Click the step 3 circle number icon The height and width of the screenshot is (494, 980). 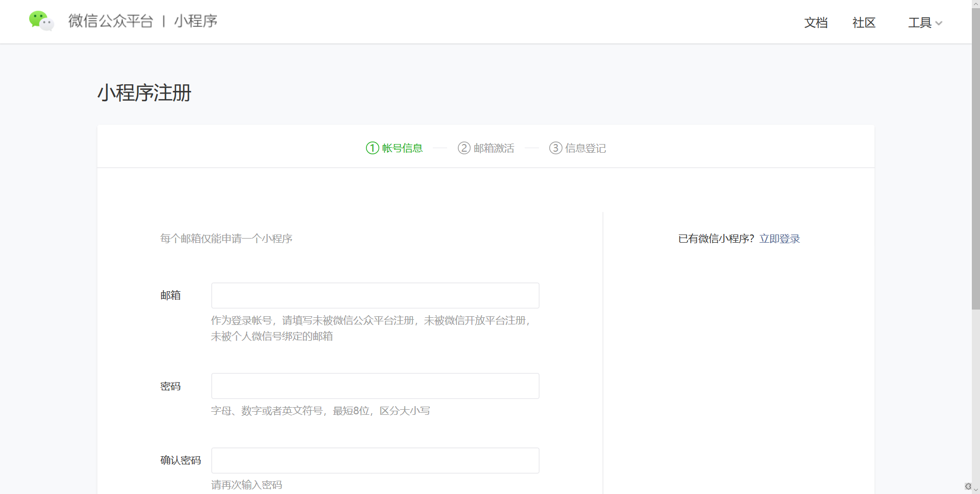coord(555,148)
